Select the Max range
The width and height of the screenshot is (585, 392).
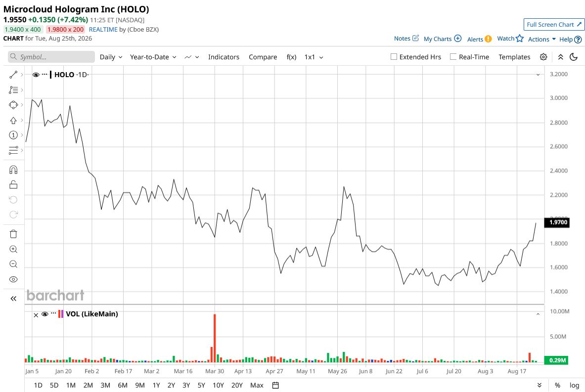point(257,385)
